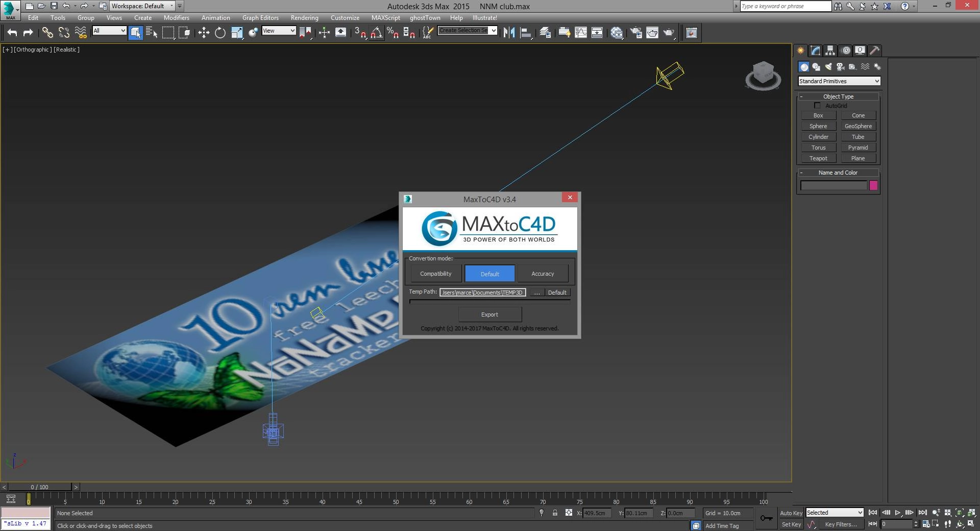Screen dimensions: 980x531
Task: Click the Mirror tool icon
Action: (x=509, y=33)
